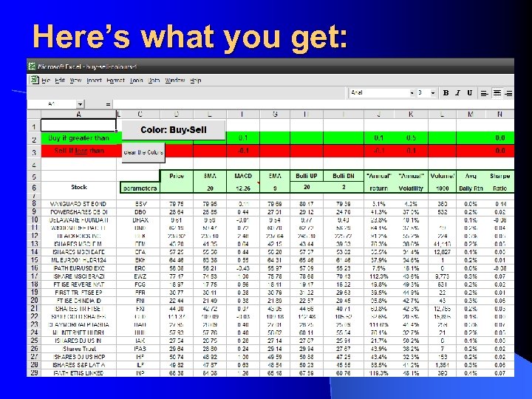The width and height of the screenshot is (532, 399).
Task: Click the formula bar equals sign
Action: click(108, 104)
